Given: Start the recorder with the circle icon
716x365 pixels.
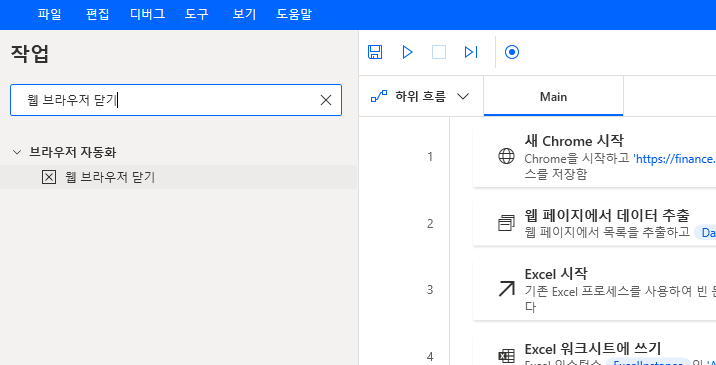Looking at the screenshot, I should click(x=512, y=52).
